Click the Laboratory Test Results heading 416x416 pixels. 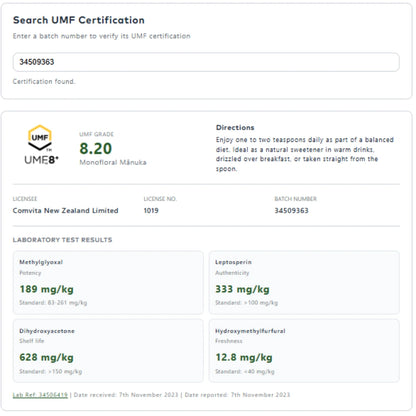(x=62, y=240)
